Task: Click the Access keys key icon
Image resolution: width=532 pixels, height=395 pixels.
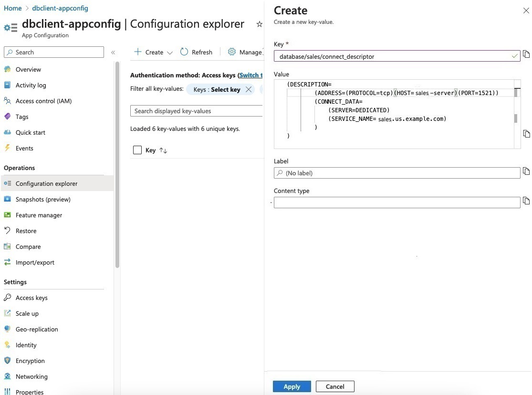Action: tap(8, 298)
